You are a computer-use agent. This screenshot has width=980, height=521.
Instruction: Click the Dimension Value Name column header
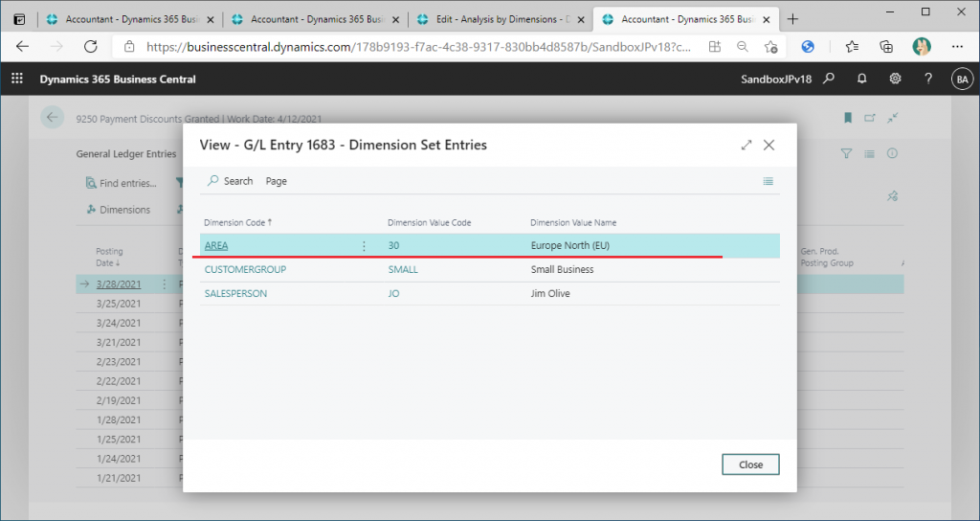point(573,222)
